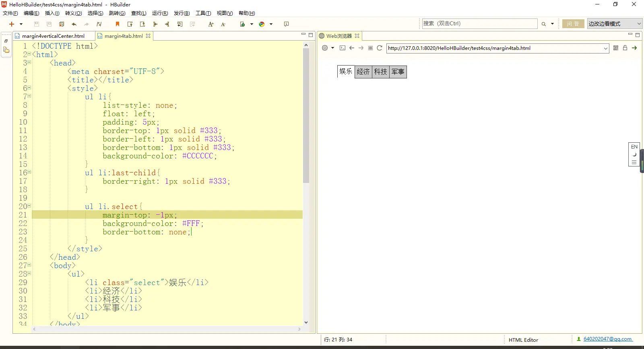This screenshot has width=644, height=349.
Task: Switch to margin4verticalCenter.html editor tab
Action: (53, 36)
